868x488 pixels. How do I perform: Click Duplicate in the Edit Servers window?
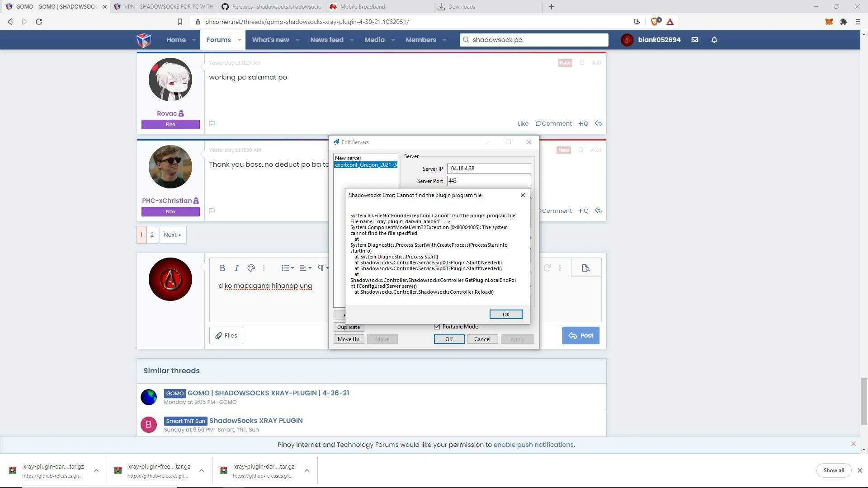click(x=349, y=327)
